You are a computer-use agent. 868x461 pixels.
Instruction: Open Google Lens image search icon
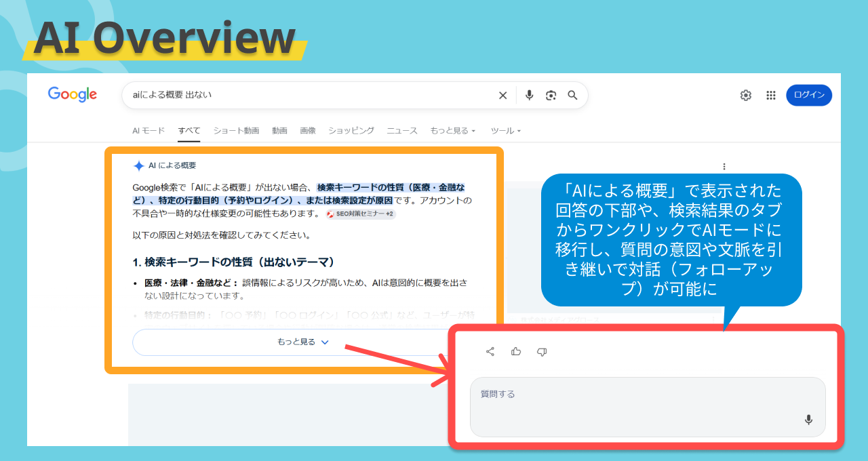click(551, 96)
